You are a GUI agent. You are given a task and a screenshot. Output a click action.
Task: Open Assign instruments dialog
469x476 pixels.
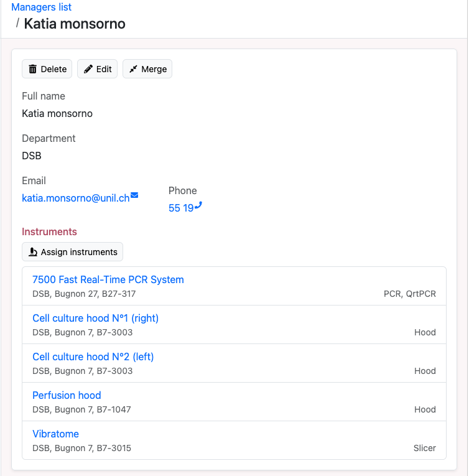point(73,251)
